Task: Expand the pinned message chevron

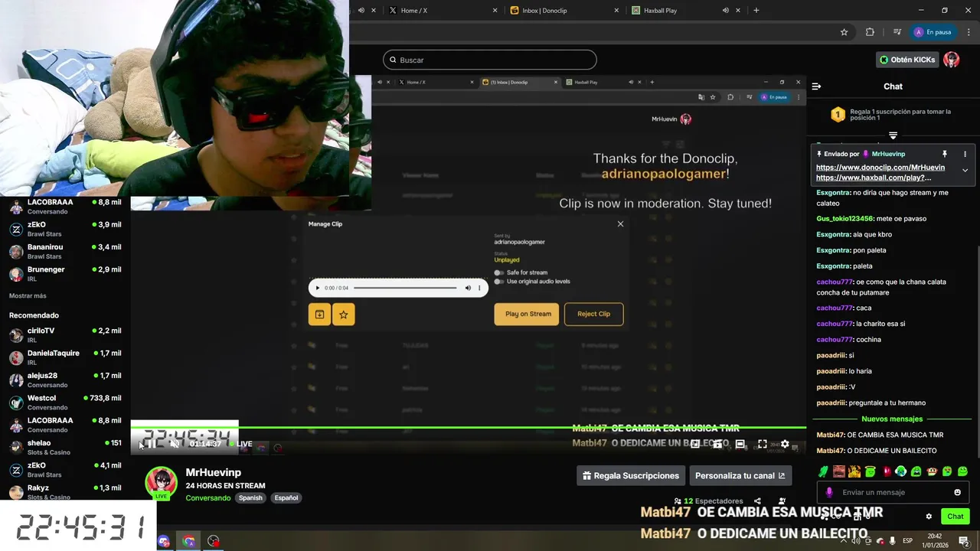Action: [965, 170]
